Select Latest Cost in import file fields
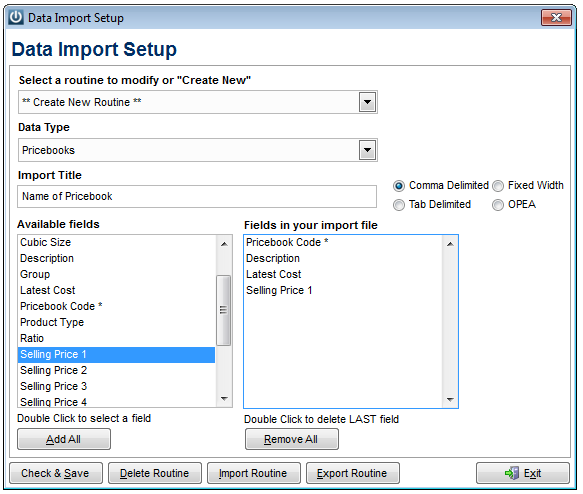The height and width of the screenshot is (494, 583). click(343, 274)
